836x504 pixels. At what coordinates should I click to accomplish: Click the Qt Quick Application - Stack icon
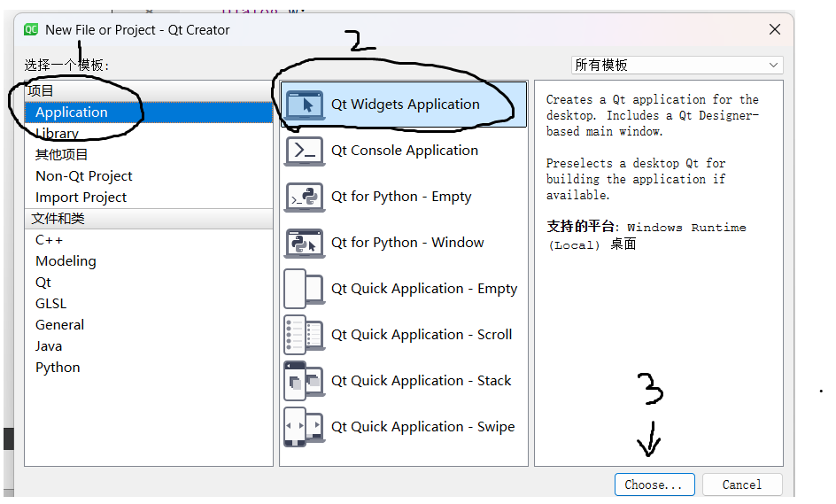point(305,381)
